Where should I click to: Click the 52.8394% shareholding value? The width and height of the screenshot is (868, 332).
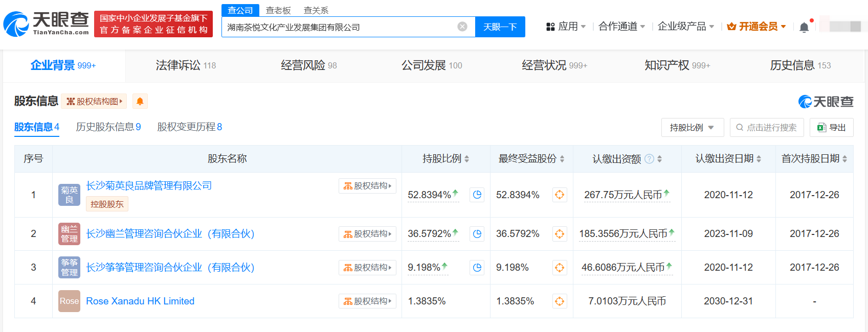429,195
